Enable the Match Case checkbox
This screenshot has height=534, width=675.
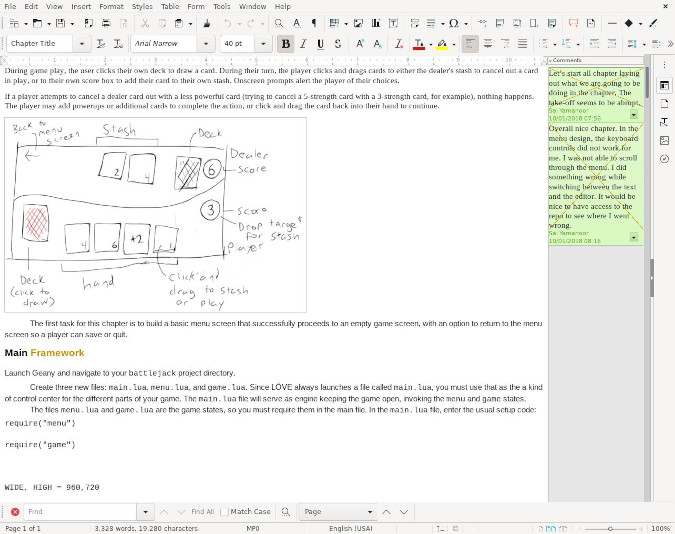click(x=225, y=512)
